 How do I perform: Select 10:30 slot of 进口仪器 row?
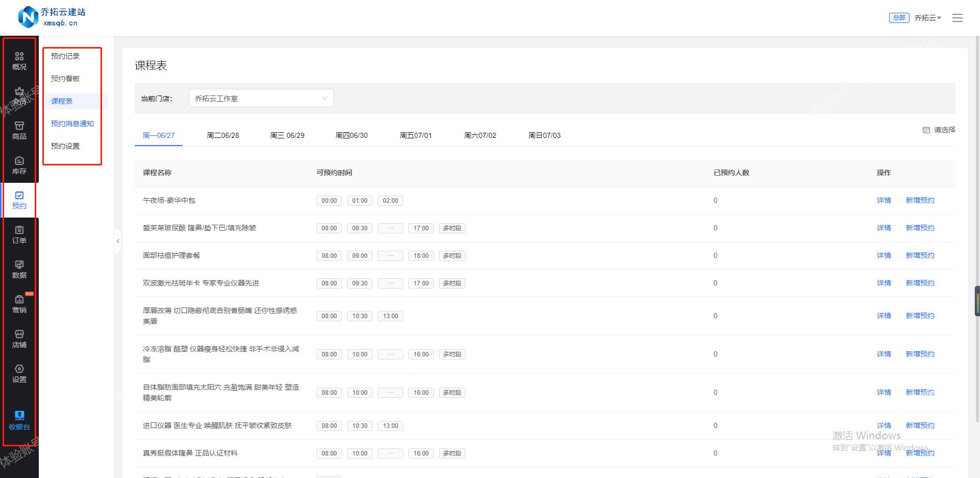pyautogui.click(x=360, y=426)
